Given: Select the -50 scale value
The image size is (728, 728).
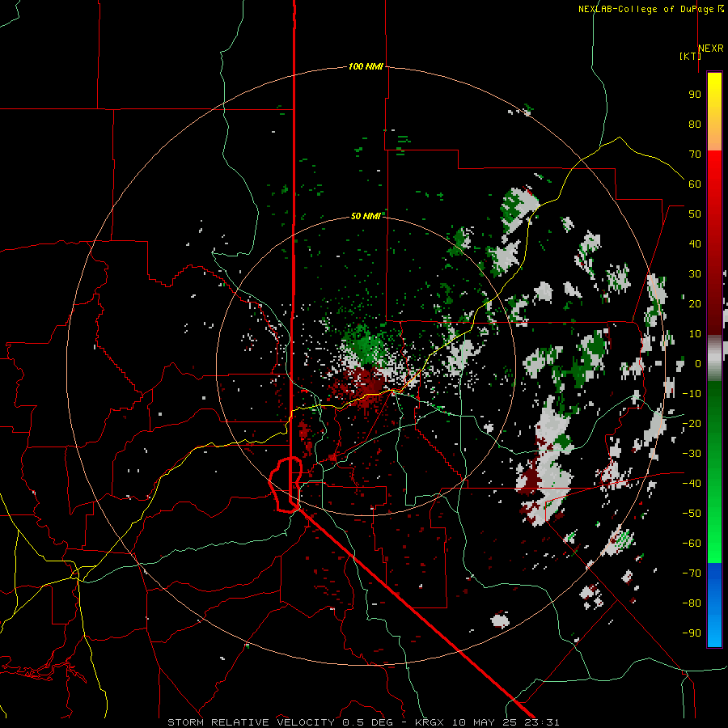Looking at the screenshot, I should (x=692, y=513).
